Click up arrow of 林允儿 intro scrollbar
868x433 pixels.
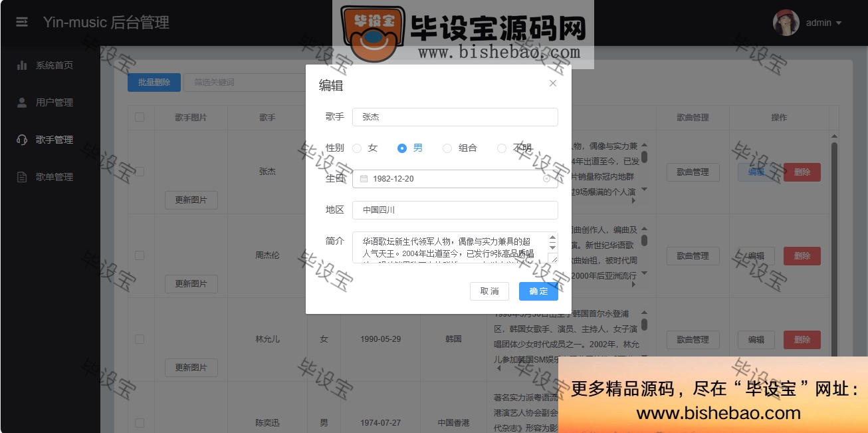(x=644, y=312)
